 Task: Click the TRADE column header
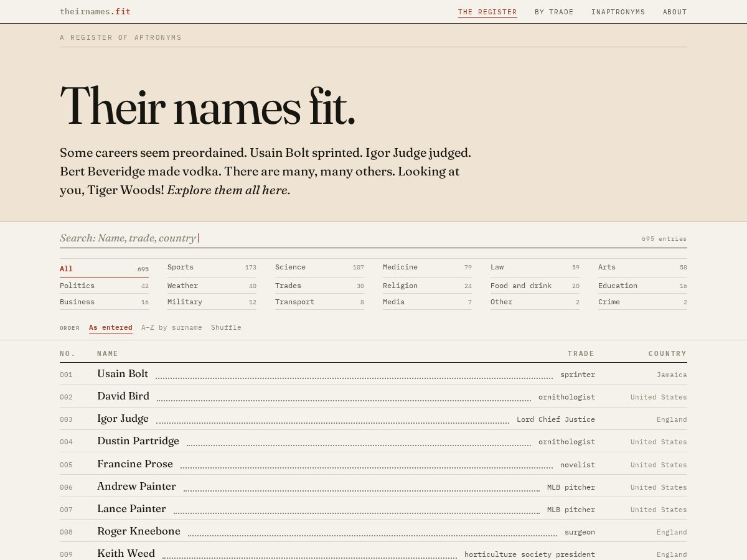pos(581,353)
